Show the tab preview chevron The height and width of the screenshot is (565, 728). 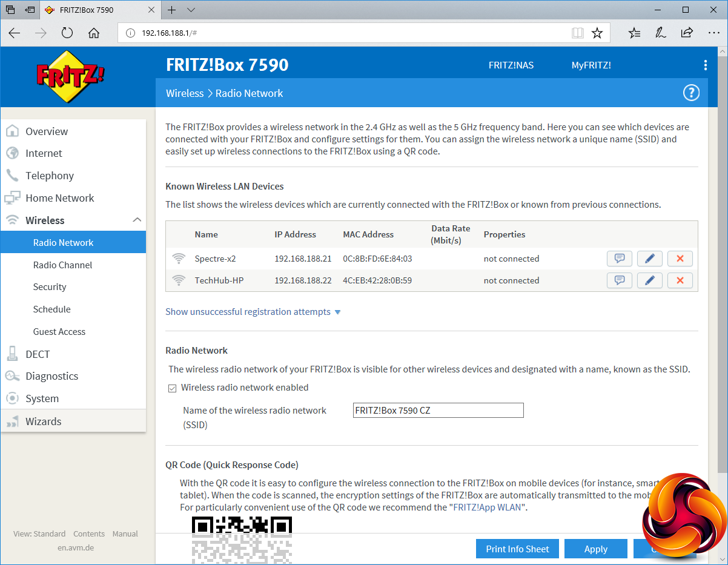[191, 10]
